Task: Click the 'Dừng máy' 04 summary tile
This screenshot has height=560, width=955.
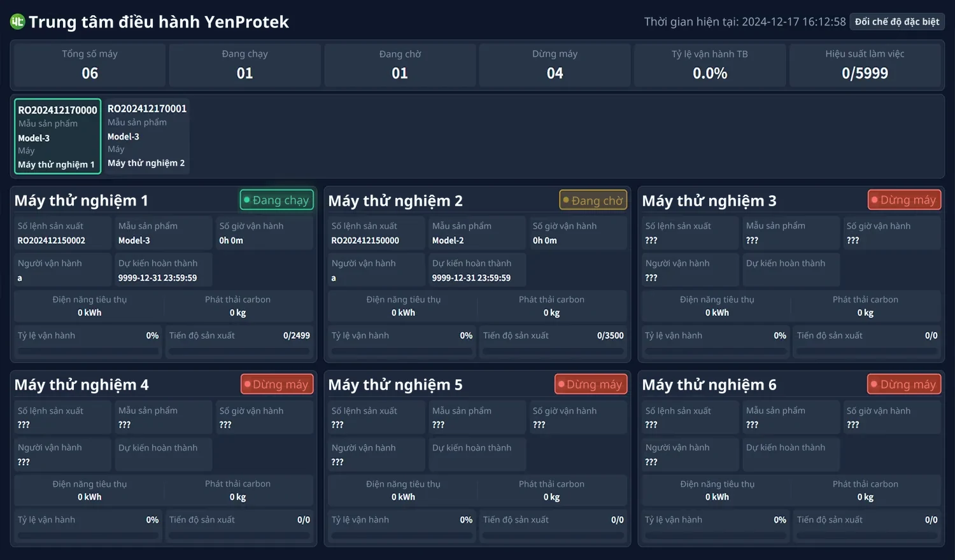Action: (x=555, y=65)
